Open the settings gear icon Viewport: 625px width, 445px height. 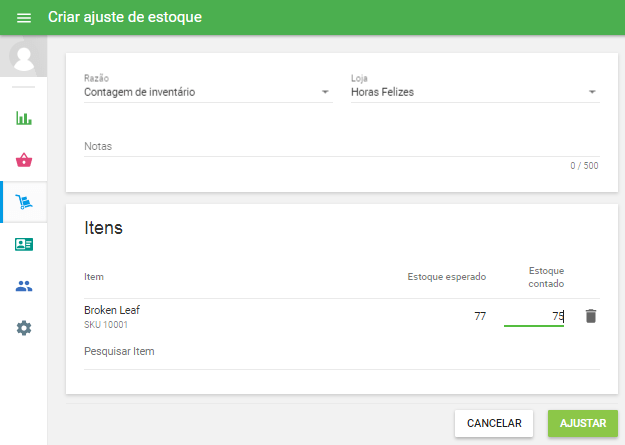coord(24,328)
